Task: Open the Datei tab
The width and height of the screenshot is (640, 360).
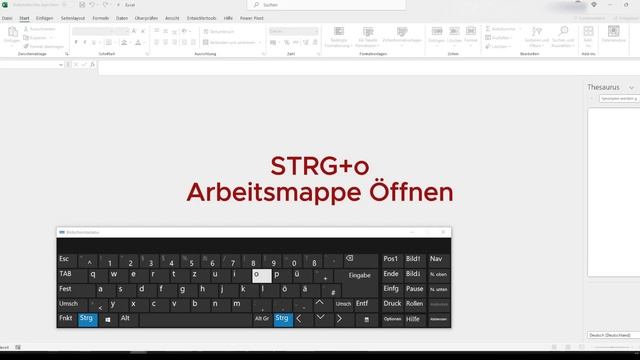Action: (x=7, y=18)
